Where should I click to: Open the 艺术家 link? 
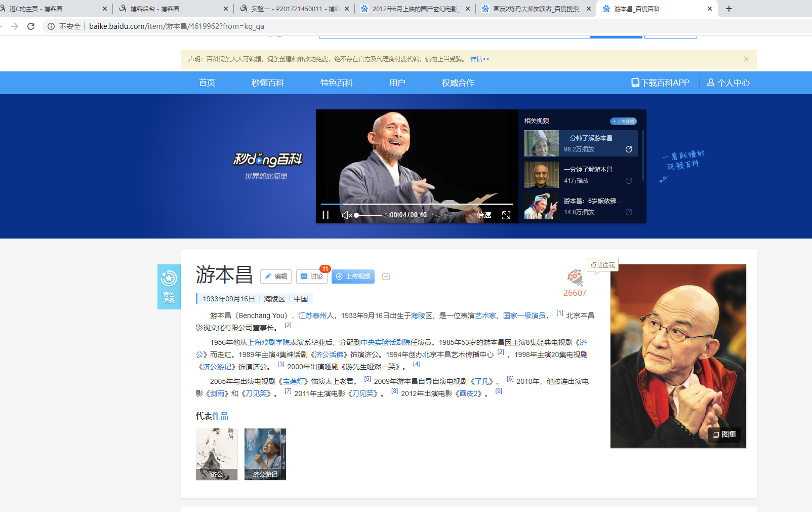485,316
